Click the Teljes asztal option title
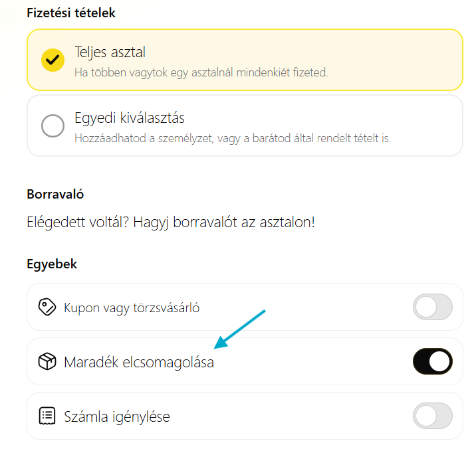The height and width of the screenshot is (449, 476). point(110,52)
